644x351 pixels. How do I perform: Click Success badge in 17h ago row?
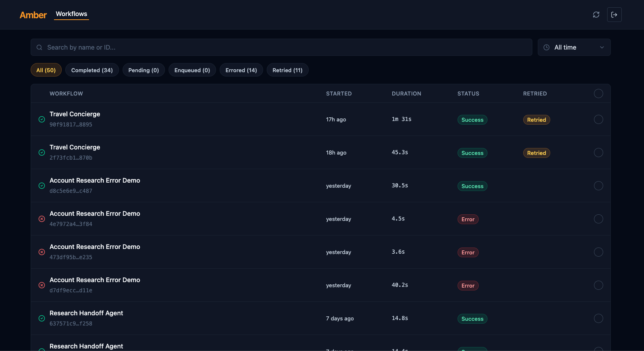(x=472, y=120)
